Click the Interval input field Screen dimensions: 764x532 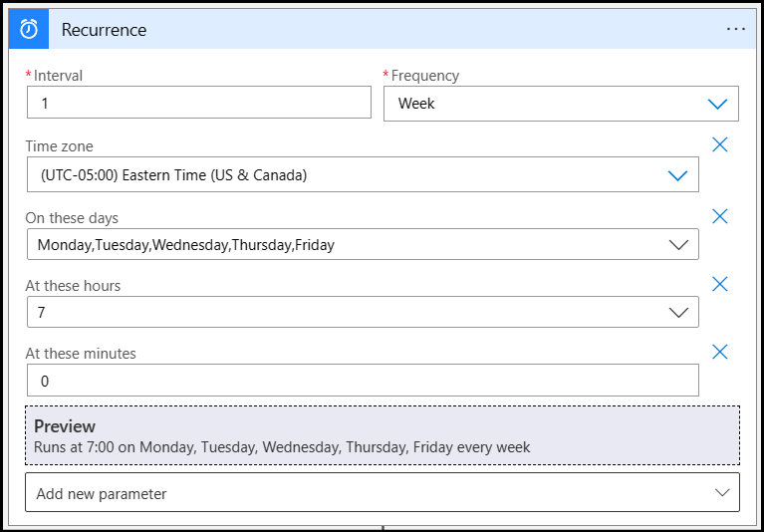coord(199,103)
